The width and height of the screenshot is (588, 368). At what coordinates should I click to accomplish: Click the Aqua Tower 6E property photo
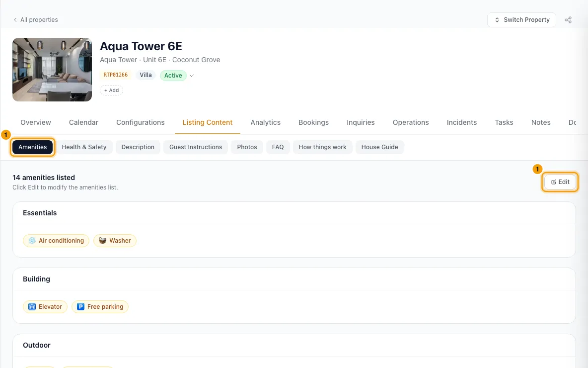52,70
